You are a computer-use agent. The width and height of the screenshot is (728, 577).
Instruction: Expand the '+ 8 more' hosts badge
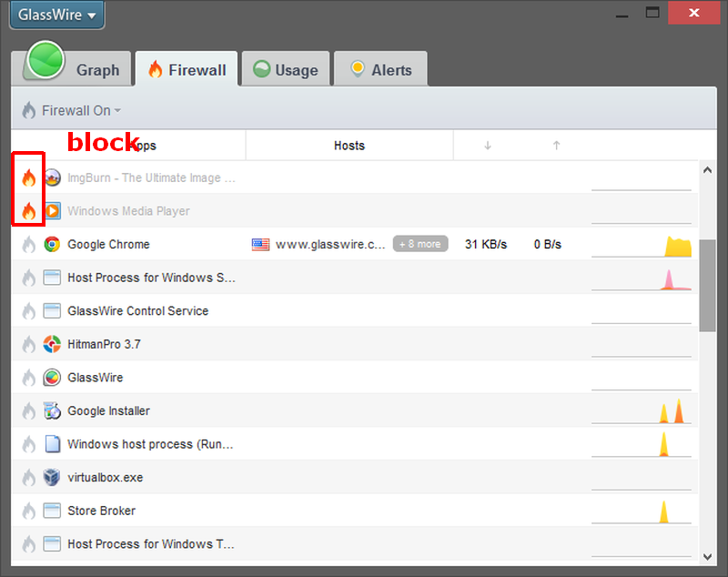coord(420,244)
